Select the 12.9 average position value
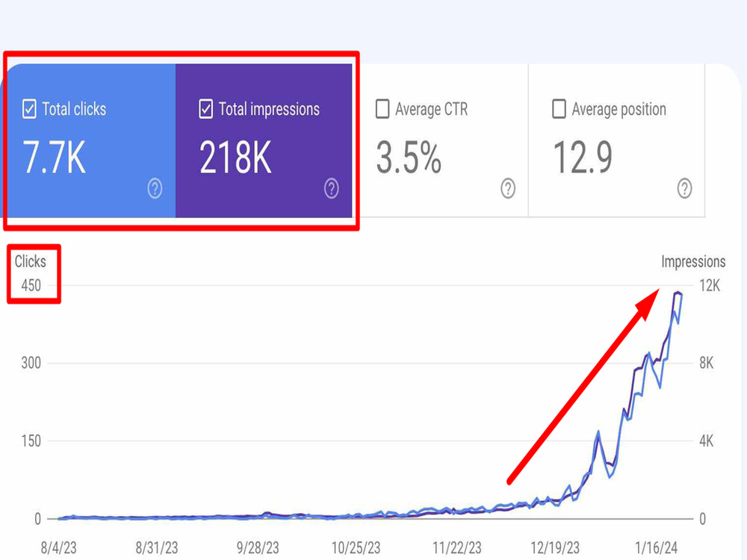The height and width of the screenshot is (560, 747). pos(582,158)
